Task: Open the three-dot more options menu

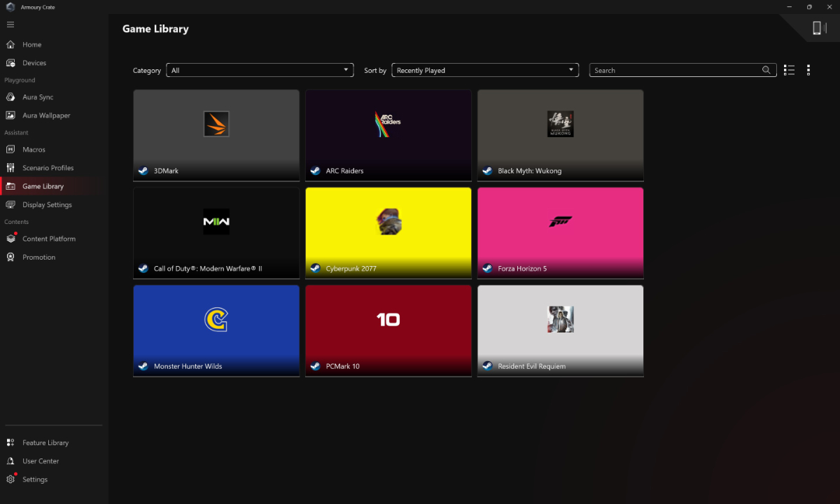Action: pos(808,70)
